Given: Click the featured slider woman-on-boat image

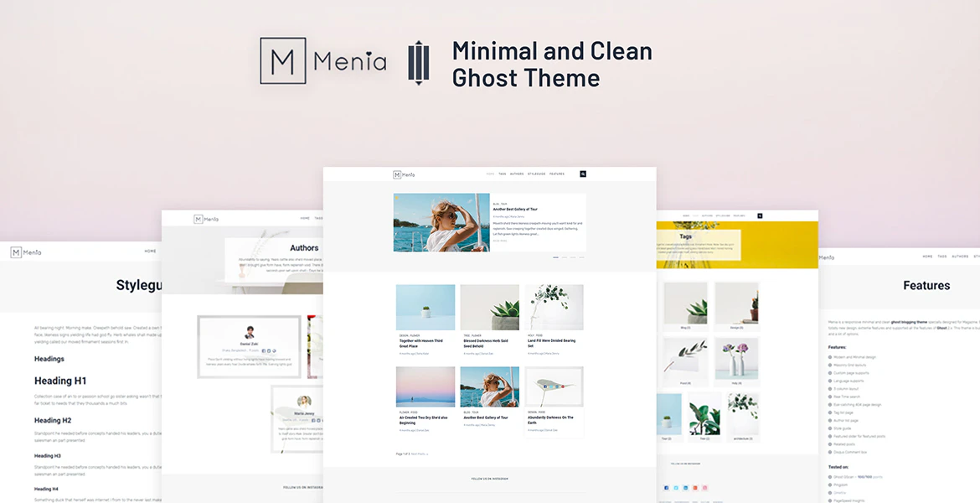Looking at the screenshot, I should point(441,222).
